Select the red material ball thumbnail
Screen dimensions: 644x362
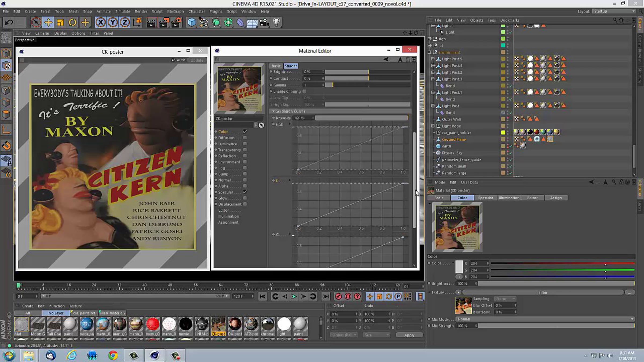click(153, 324)
